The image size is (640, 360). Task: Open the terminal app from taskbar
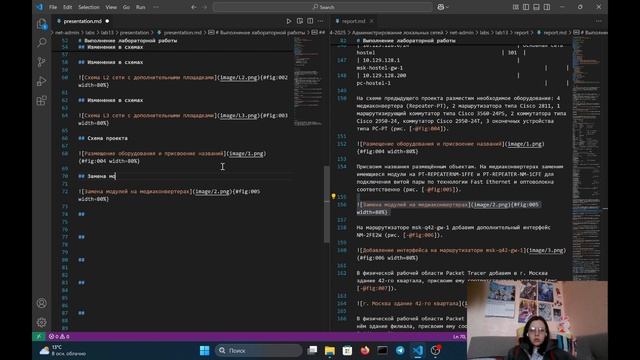tap(382, 350)
